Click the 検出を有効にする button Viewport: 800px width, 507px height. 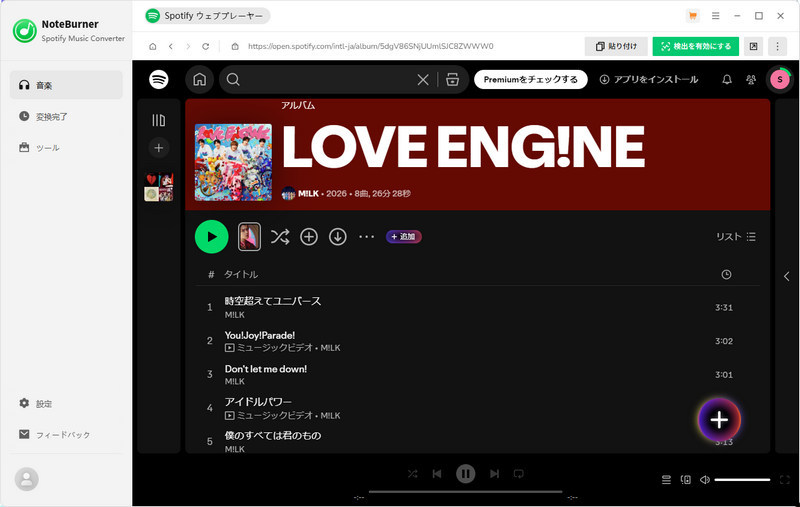(x=696, y=46)
